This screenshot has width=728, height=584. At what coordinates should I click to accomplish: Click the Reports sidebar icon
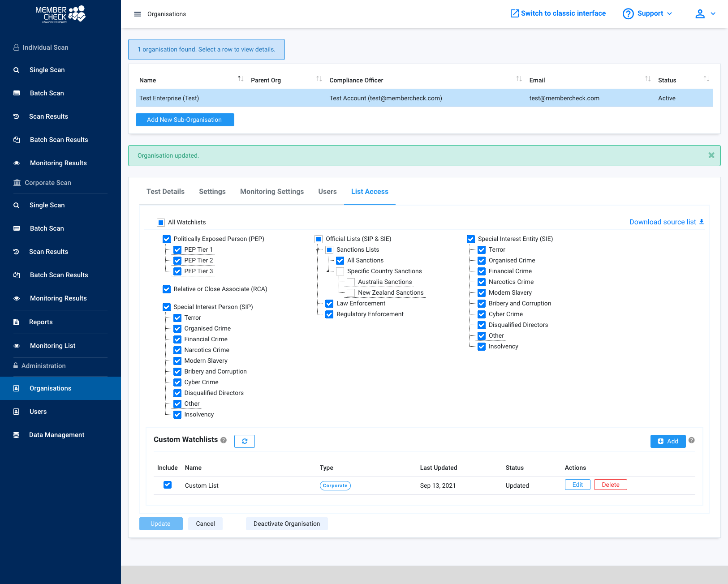tap(17, 322)
